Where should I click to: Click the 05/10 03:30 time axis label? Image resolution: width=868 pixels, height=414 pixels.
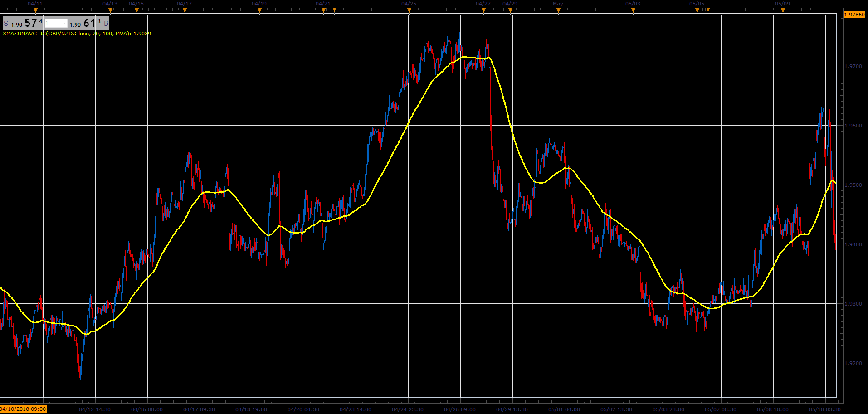(825, 409)
